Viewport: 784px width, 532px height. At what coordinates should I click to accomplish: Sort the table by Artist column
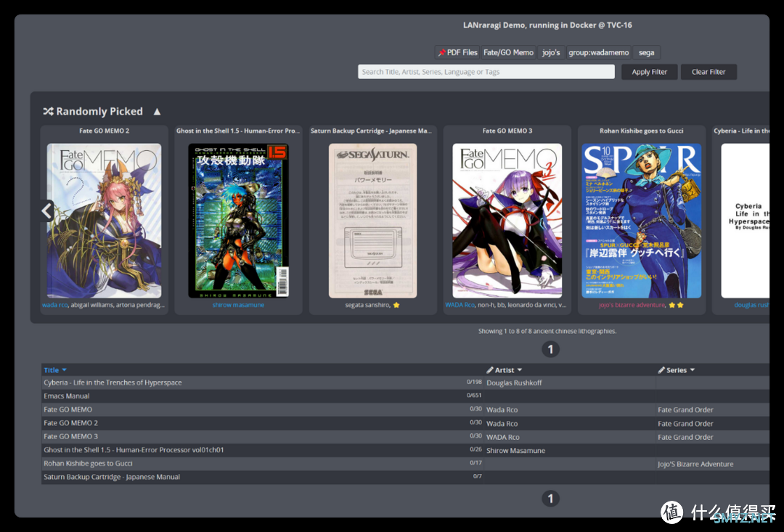(x=508, y=370)
